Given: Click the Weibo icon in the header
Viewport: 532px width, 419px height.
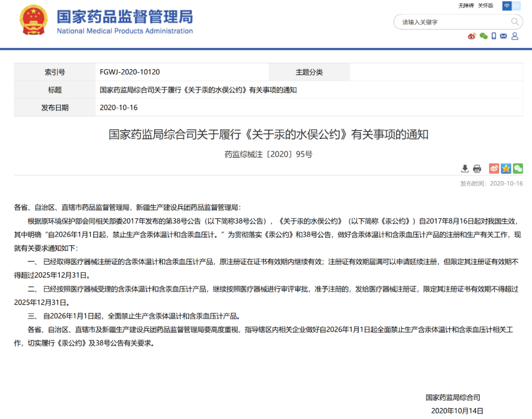Looking at the screenshot, I should tap(471, 36).
